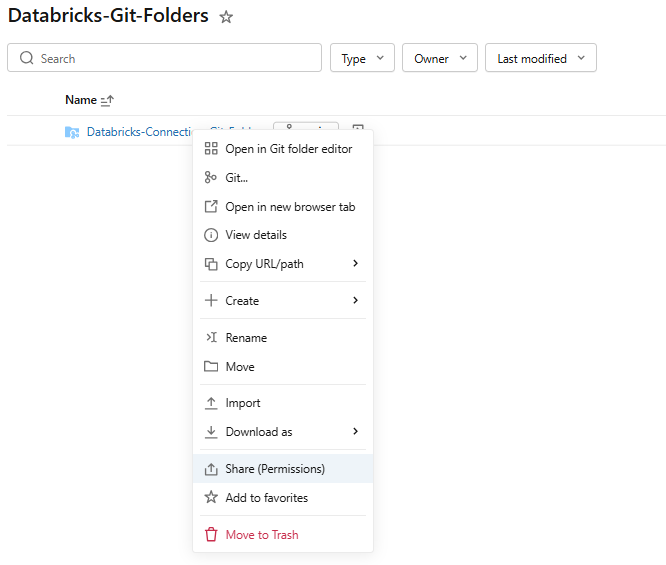Image resolution: width=666 pixels, height=565 pixels.
Task: Click the grid icon for Git folder editor
Action: 211,149
